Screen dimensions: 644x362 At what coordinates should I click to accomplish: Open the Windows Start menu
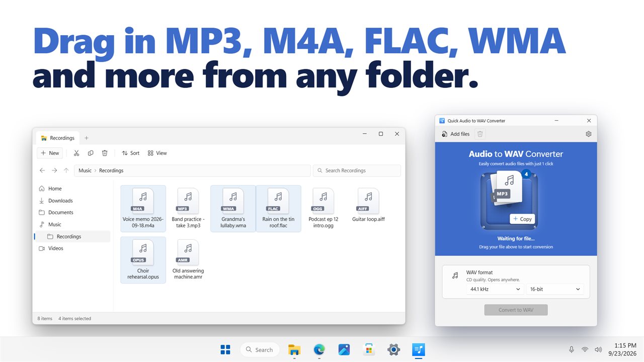pos(225,349)
